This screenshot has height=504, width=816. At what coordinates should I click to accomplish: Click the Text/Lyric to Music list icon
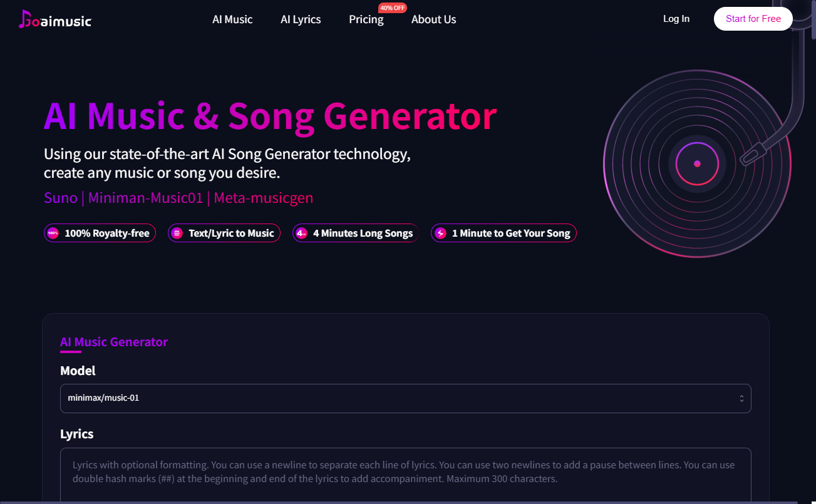click(177, 233)
